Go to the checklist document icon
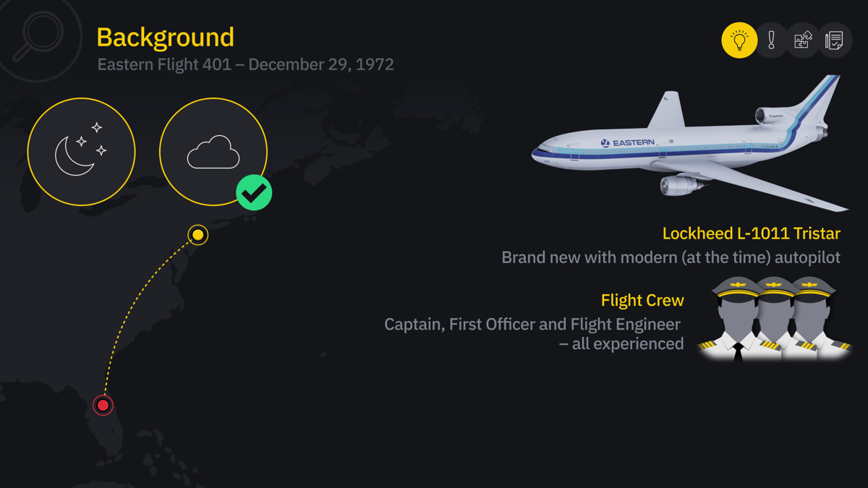Image resolution: width=868 pixels, height=488 pixels. pos(835,40)
